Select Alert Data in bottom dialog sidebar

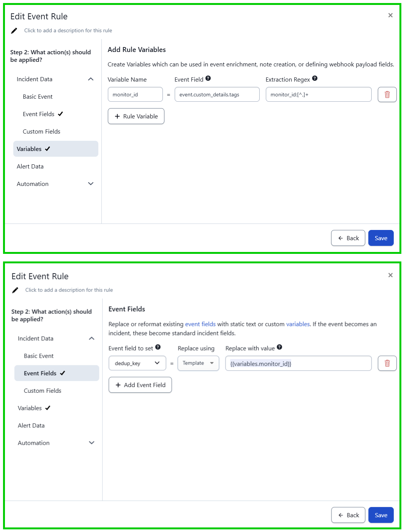[x=57, y=426]
